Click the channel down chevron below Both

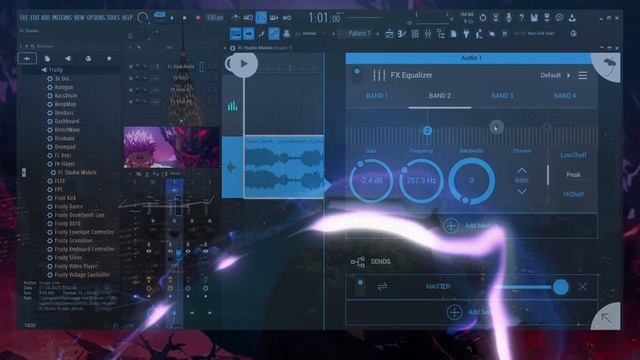(522, 191)
